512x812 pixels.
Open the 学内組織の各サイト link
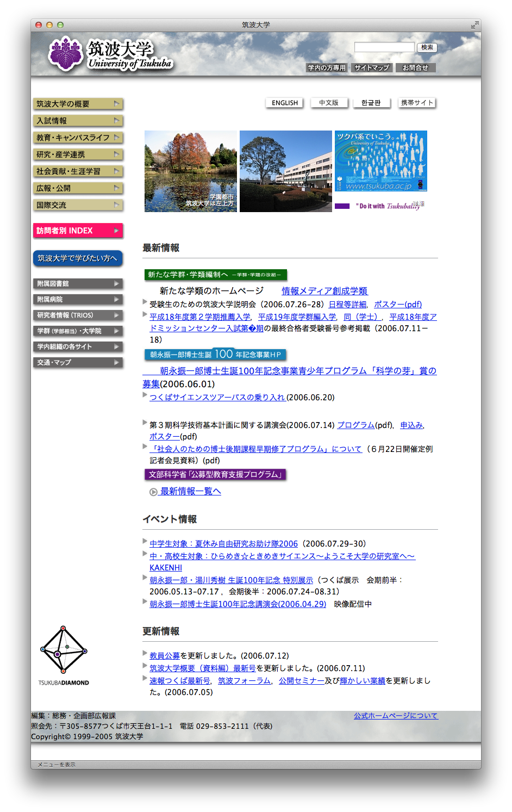[x=78, y=347]
